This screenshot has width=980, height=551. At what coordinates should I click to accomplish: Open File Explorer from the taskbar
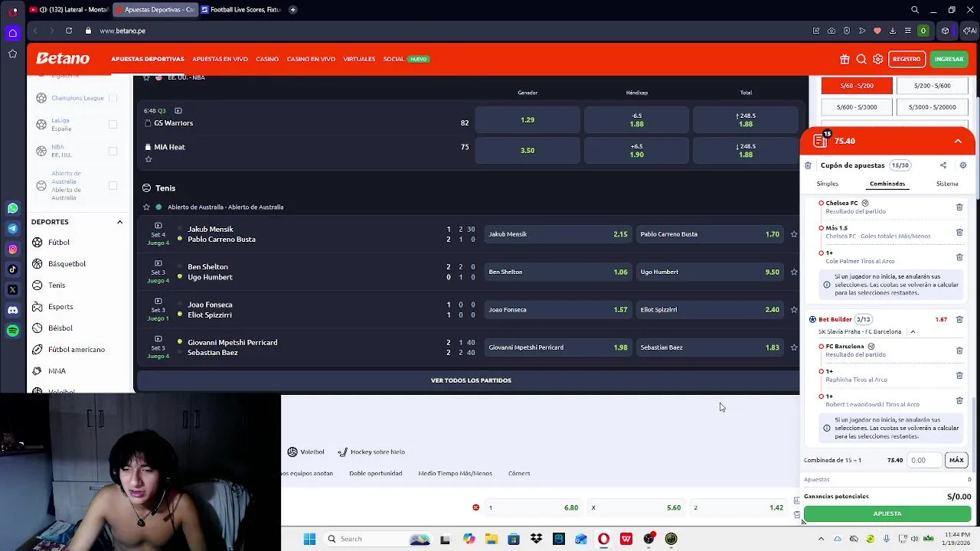pyautogui.click(x=491, y=539)
